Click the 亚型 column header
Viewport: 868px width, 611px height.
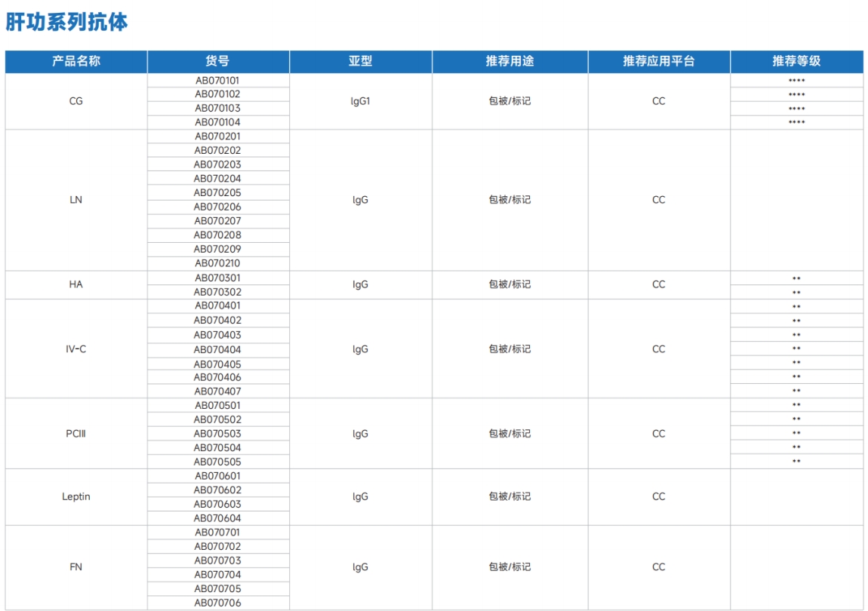pos(360,61)
